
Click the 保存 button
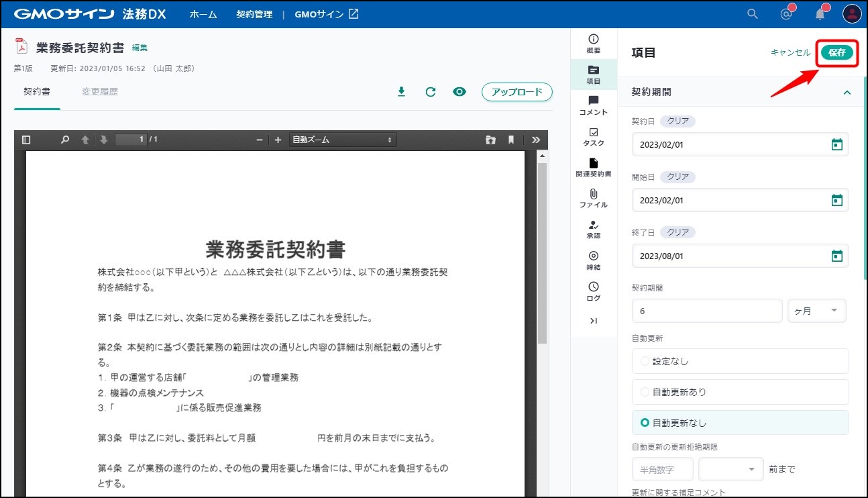coord(836,52)
